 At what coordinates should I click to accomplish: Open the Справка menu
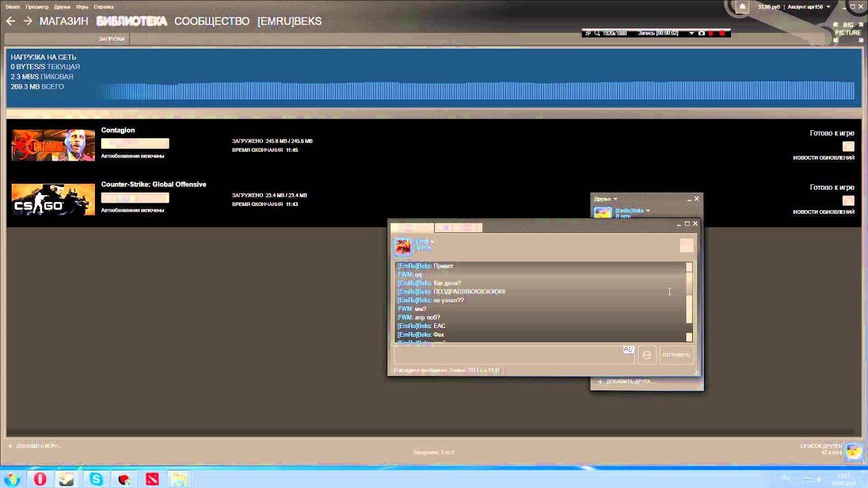[104, 7]
